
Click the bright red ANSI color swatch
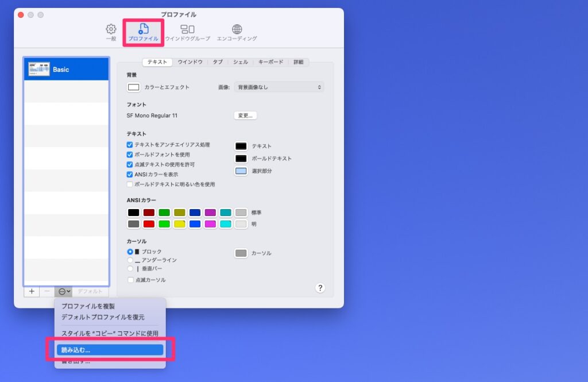(x=149, y=224)
